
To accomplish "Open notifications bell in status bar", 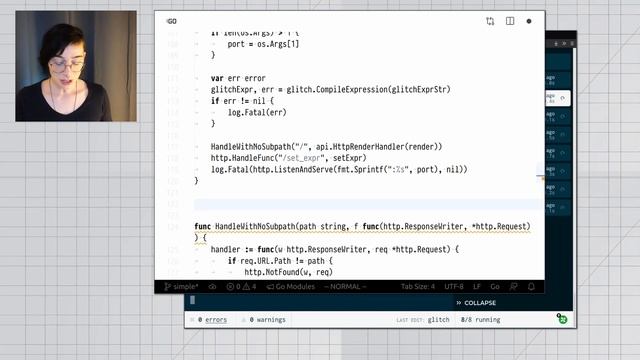I will tap(531, 287).
